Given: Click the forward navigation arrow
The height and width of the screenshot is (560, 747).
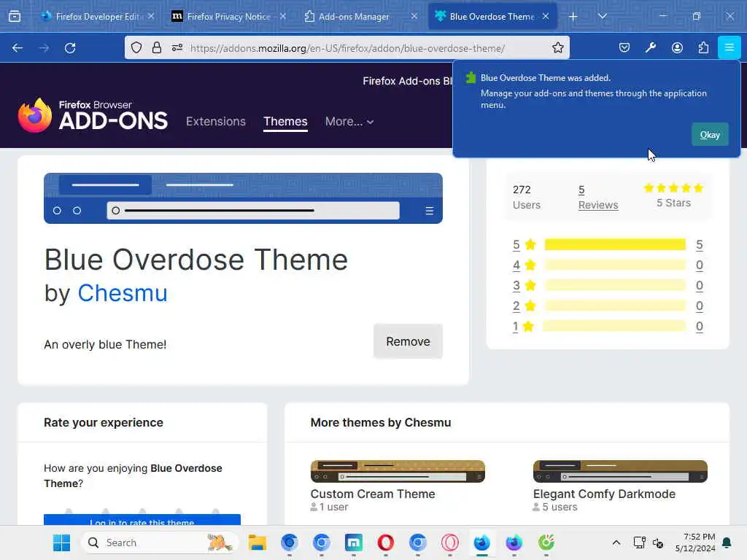Looking at the screenshot, I should click(44, 47).
